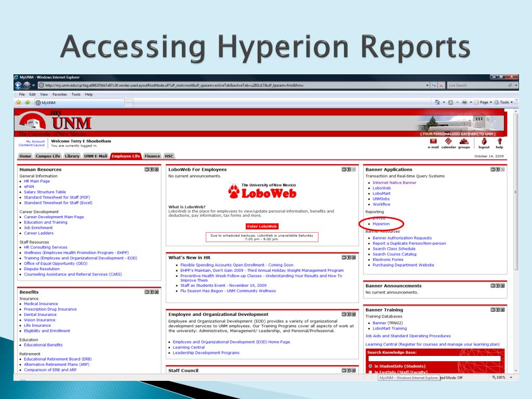Click the Banner Applications channel down-arrow icon
Viewport: 532px width, 399px height.
(498, 169)
